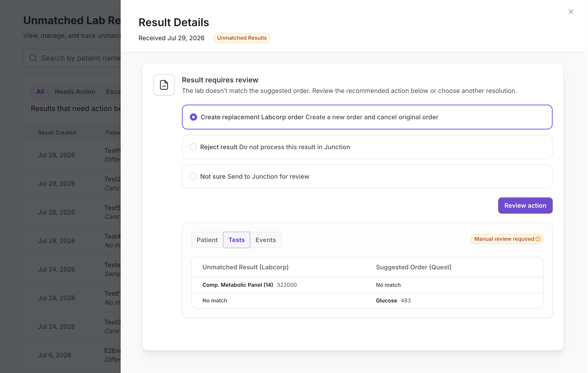Click the Jul 6, 2026 result row
Viewport: 588px width, 373px height.
click(72, 355)
